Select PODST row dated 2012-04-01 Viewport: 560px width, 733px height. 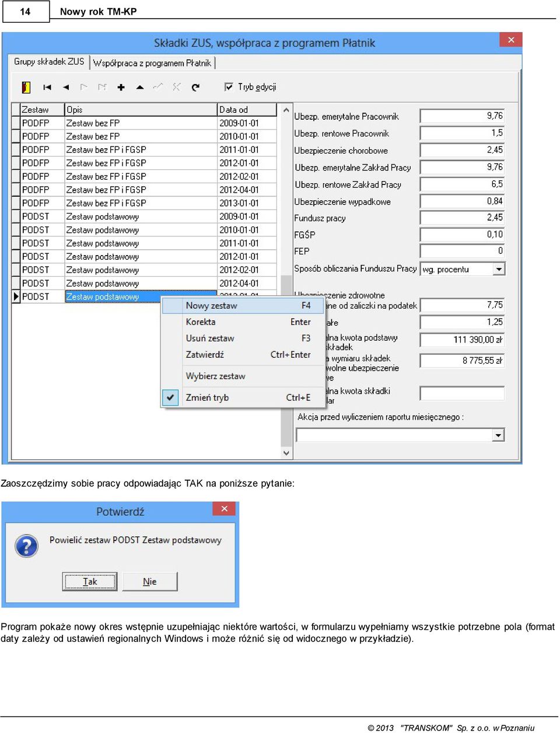(144, 284)
